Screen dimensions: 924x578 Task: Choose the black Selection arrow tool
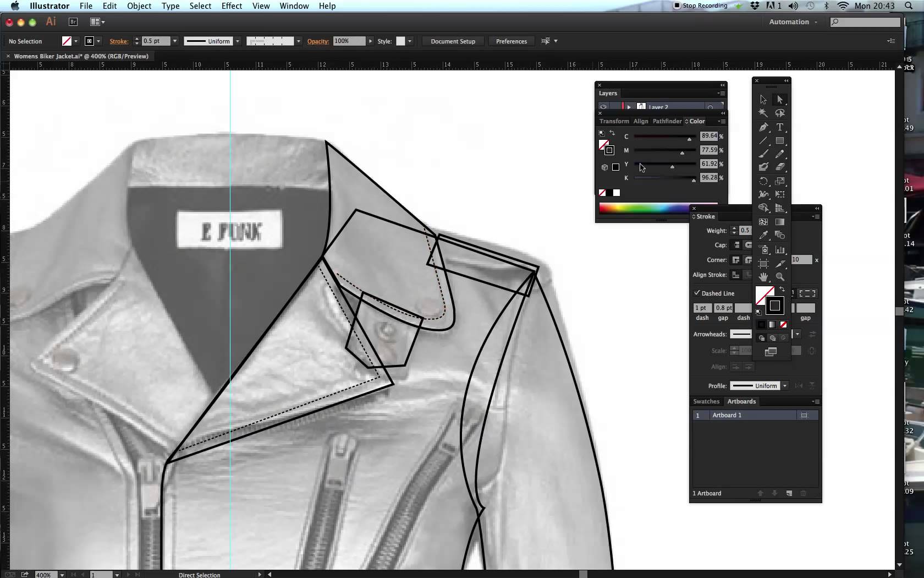(x=763, y=100)
